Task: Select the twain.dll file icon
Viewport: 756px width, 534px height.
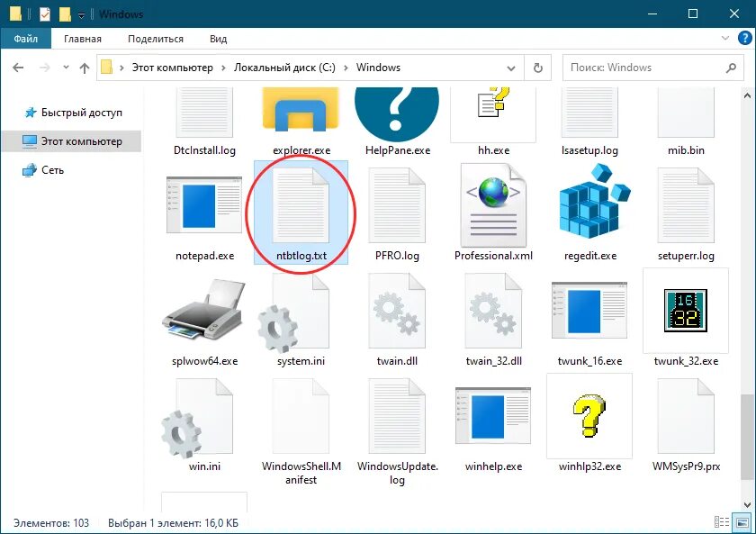Action: (397, 310)
